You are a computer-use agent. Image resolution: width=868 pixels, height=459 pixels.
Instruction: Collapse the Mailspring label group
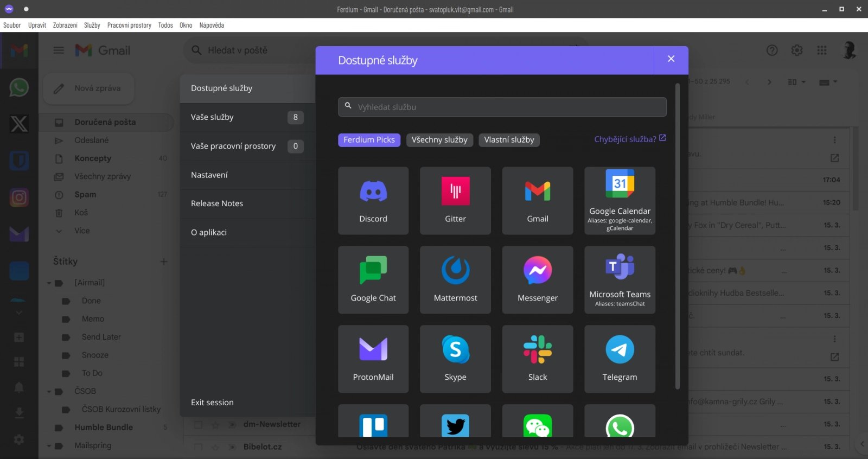[x=49, y=446]
